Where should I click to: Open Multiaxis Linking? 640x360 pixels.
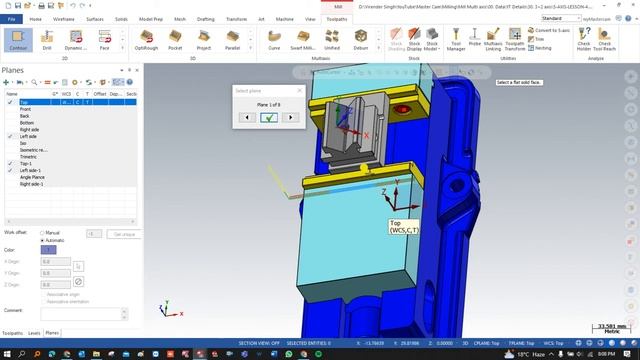493,40
